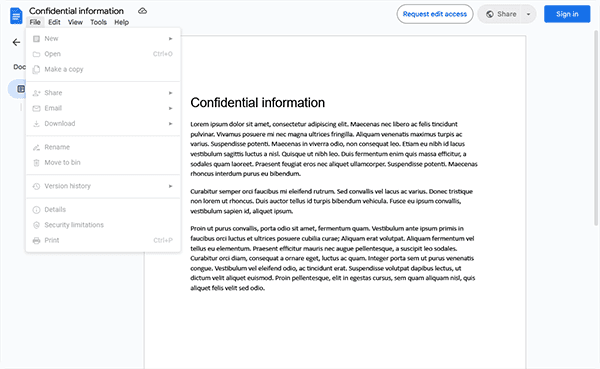Click the Version history clock icon
Viewport: 600px width, 369px height.
36,186
